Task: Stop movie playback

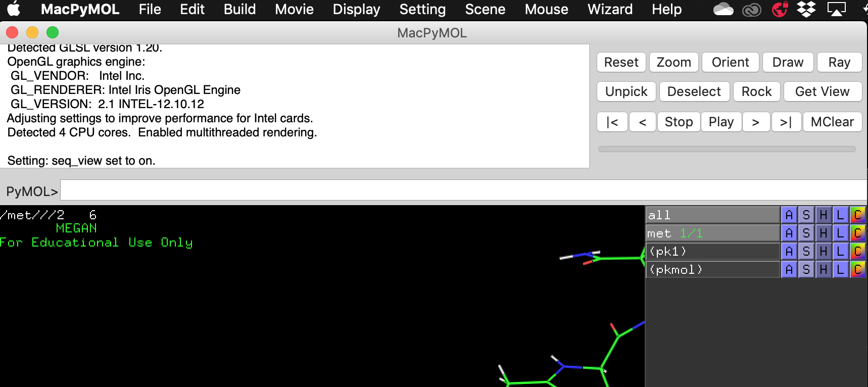Action: click(x=679, y=122)
